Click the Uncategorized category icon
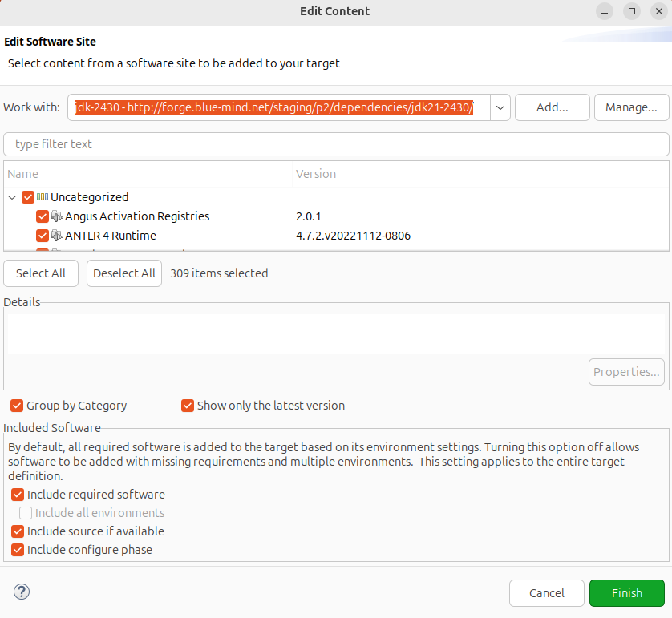Image resolution: width=672 pixels, height=618 pixels. (x=43, y=197)
